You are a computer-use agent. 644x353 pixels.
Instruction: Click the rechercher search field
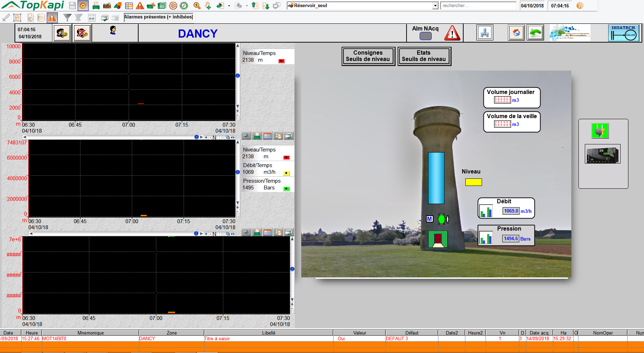tap(478, 6)
